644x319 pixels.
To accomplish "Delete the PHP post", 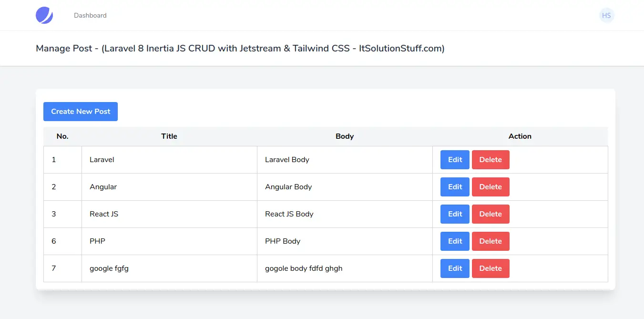I will (491, 241).
